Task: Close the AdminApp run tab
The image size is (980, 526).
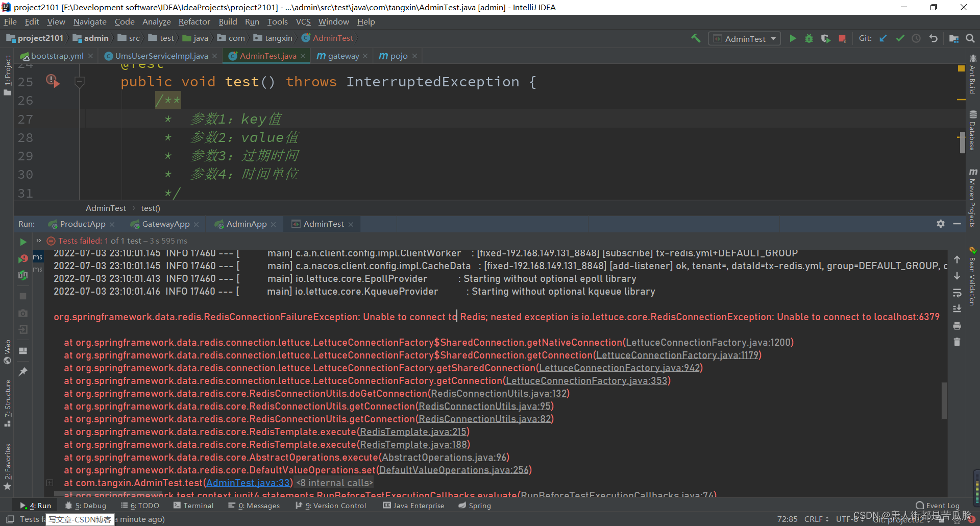Action: click(273, 225)
